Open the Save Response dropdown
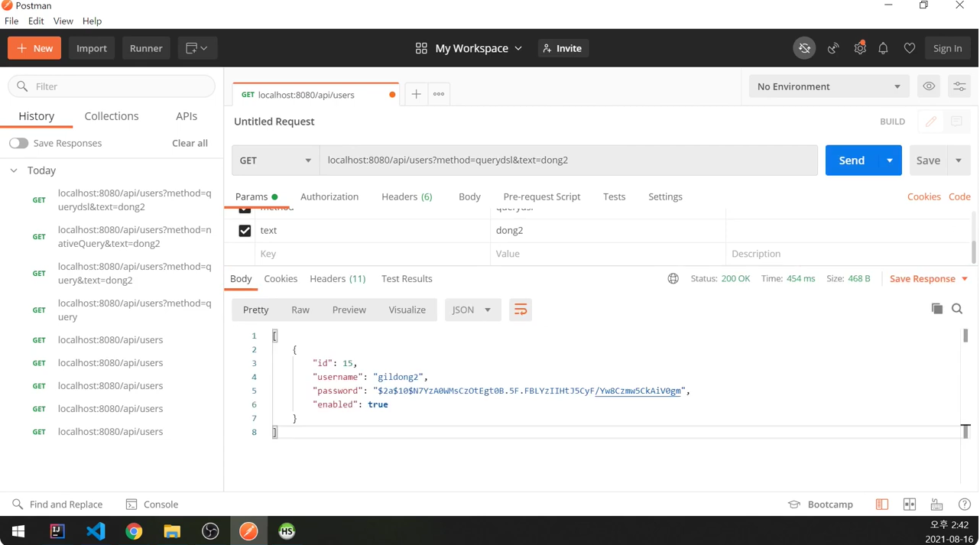Viewport: 980px width, 545px height. (929, 279)
